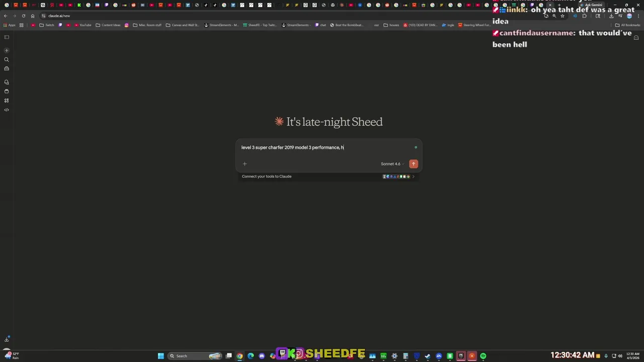Add an attachment with the plus button
The width and height of the screenshot is (644, 362).
tap(245, 164)
